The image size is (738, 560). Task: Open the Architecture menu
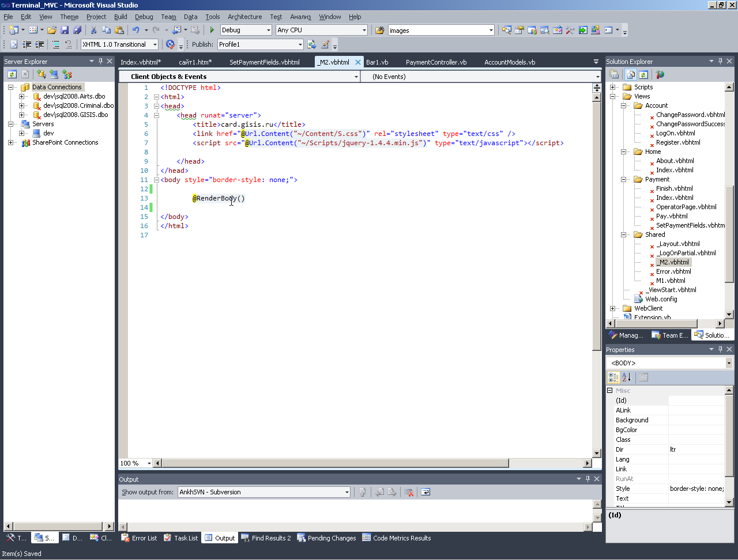click(244, 17)
